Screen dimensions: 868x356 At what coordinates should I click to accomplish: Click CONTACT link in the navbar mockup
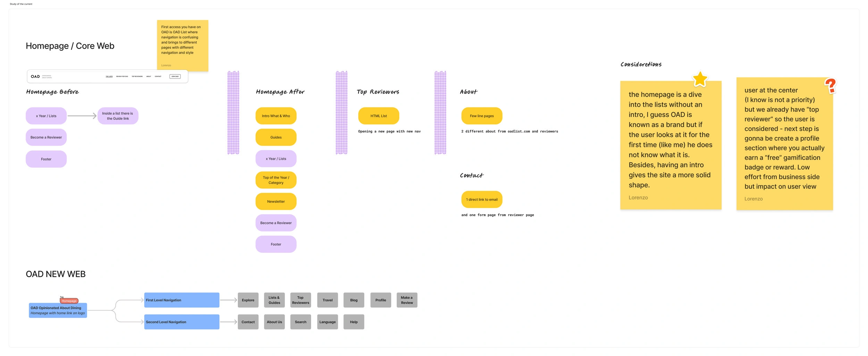click(x=158, y=76)
